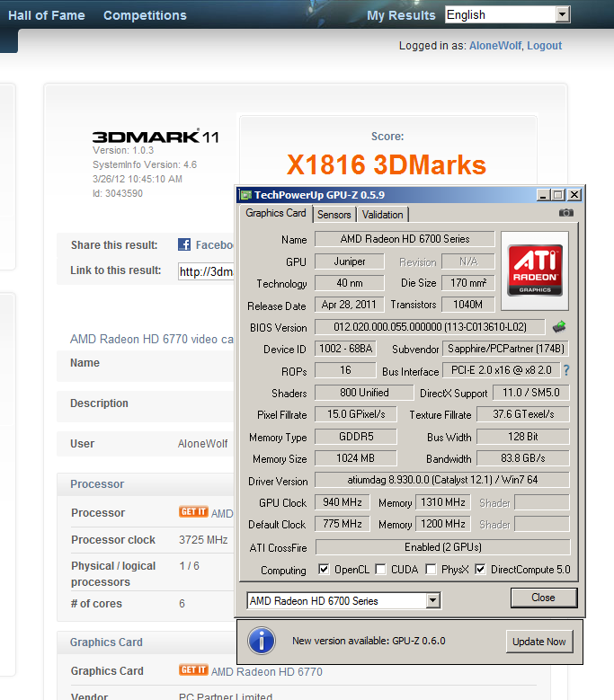The image size is (614, 700).
Task: Toggle the PhysX checkbox
Action: (x=431, y=569)
